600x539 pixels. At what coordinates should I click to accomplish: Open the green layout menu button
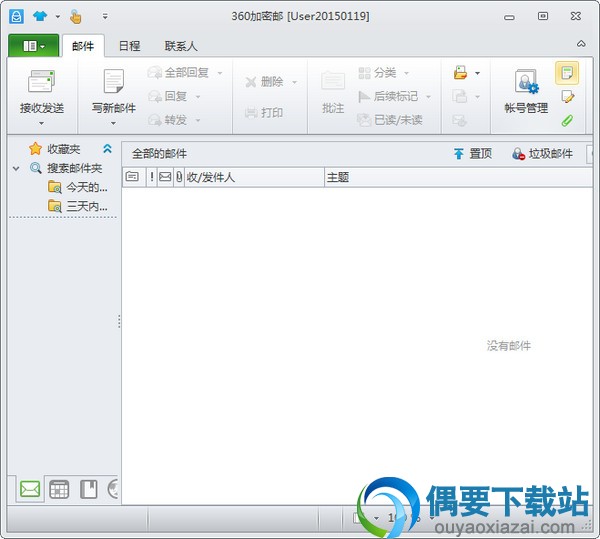tap(34, 46)
